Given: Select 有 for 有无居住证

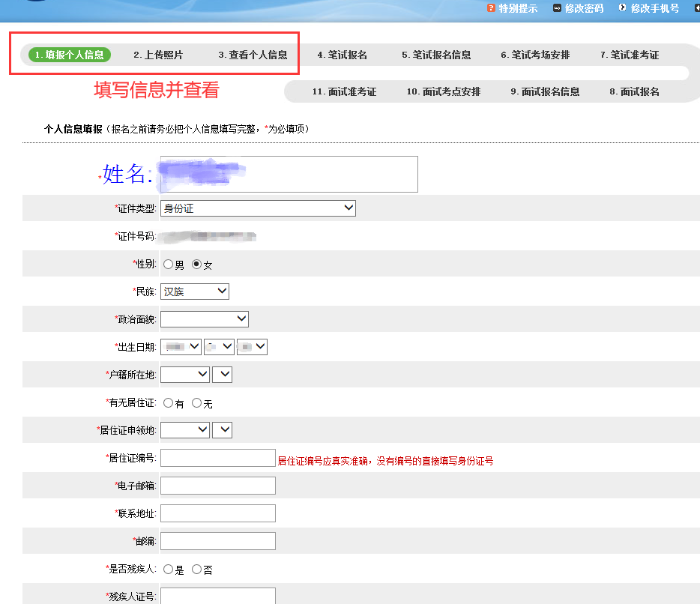Looking at the screenshot, I should click(168, 402).
